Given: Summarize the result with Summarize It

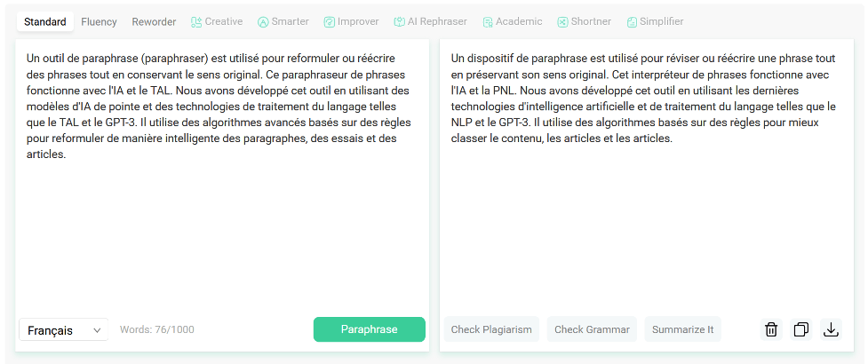Looking at the screenshot, I should point(682,329).
